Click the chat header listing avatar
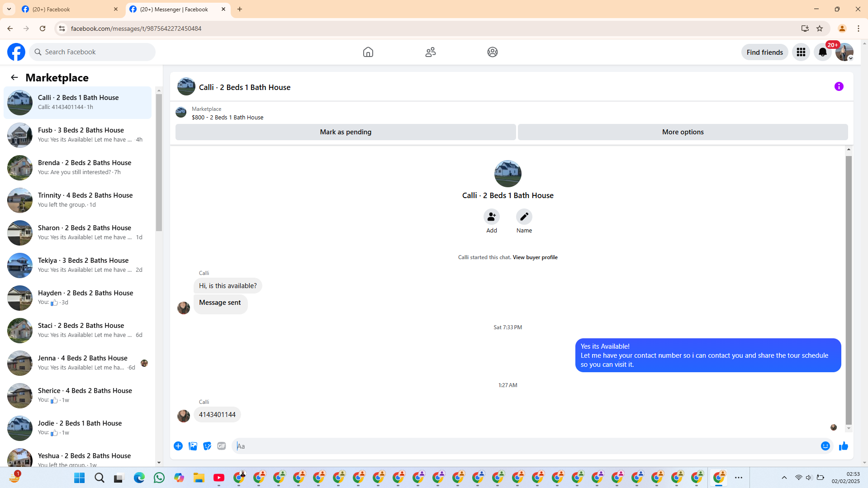Screen dimensions: 868x488 [186, 86]
